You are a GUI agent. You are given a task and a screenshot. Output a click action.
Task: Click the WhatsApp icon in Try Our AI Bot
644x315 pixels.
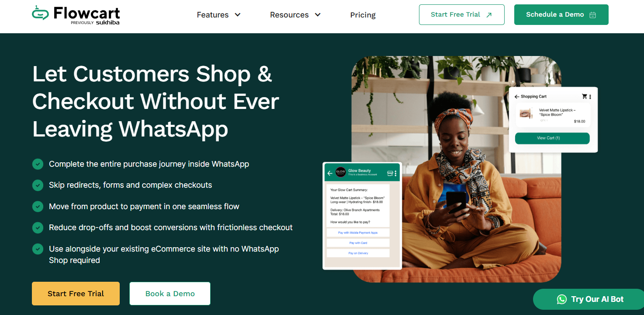pos(562,299)
